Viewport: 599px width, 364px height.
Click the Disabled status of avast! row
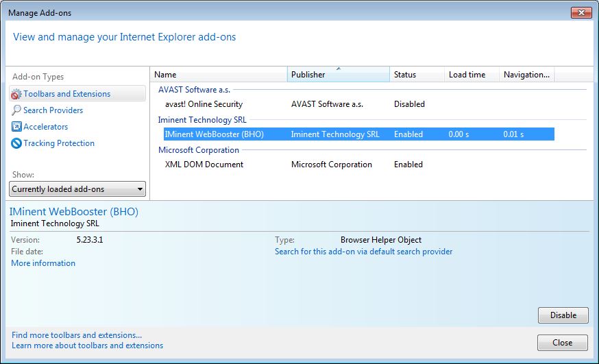coord(409,104)
